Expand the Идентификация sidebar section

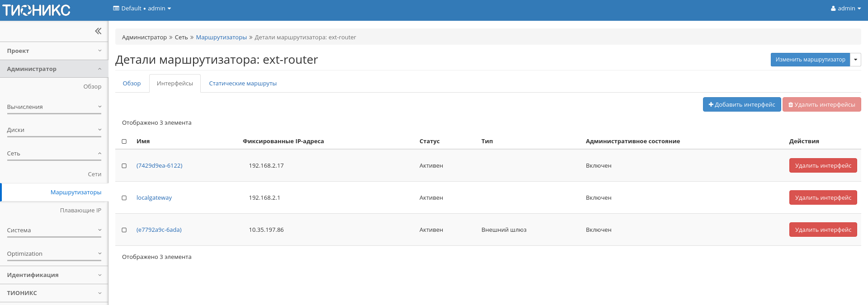[54, 275]
